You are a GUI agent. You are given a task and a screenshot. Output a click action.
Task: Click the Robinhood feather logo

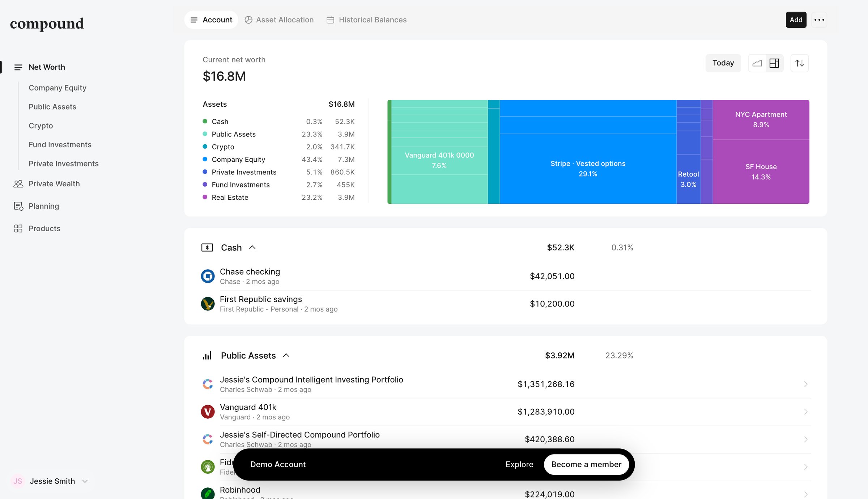coord(208,494)
